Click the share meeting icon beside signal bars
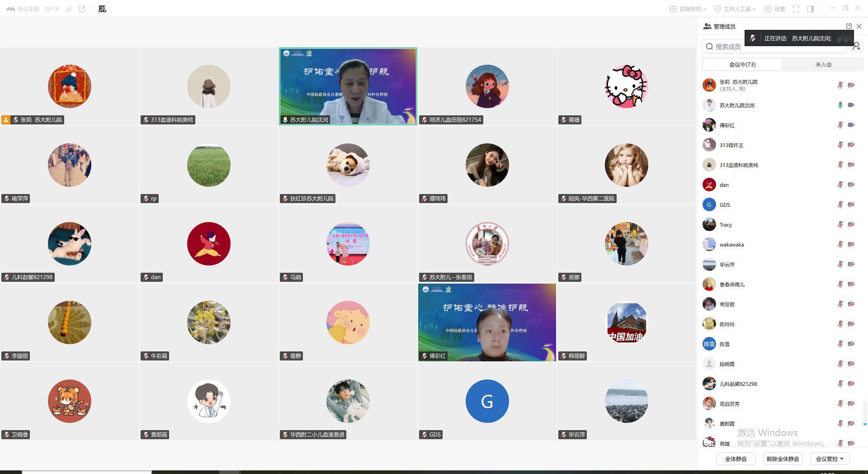The height and width of the screenshot is (474, 868). coord(82,9)
